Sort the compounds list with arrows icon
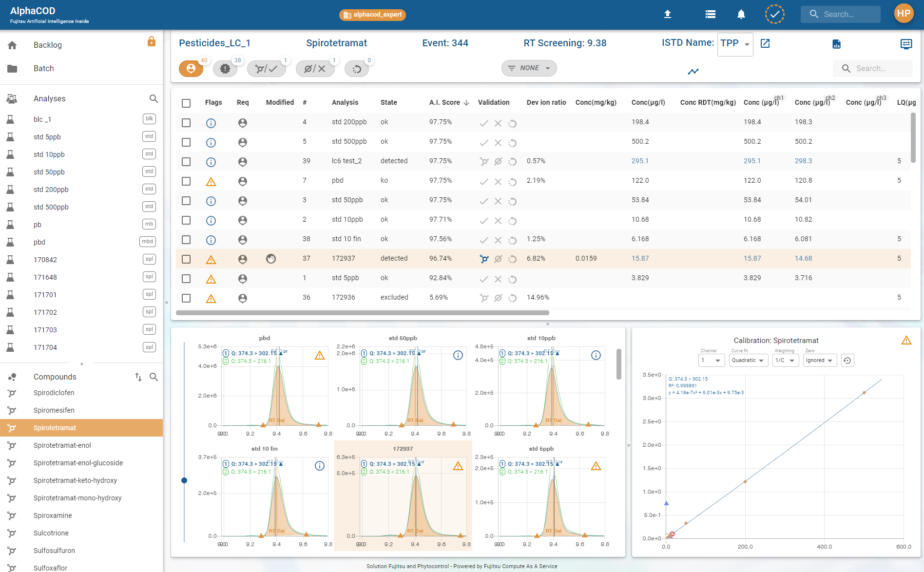The image size is (924, 572). pos(138,377)
